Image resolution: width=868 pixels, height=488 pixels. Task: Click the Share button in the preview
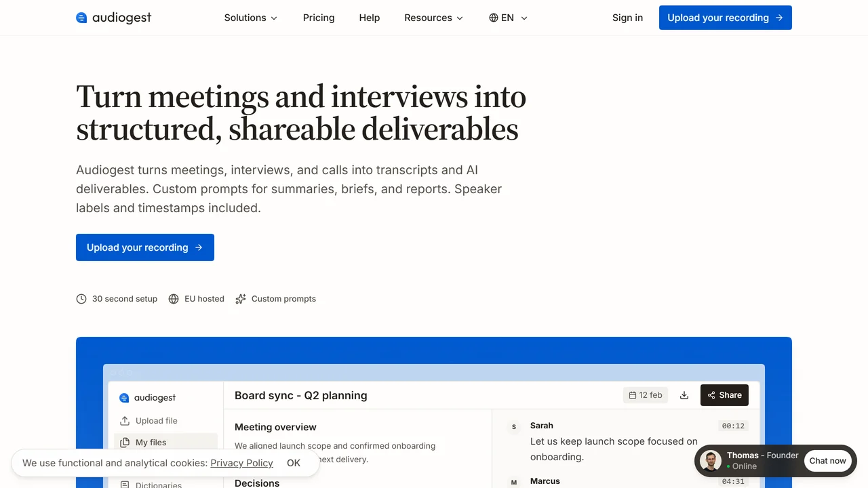[724, 395]
